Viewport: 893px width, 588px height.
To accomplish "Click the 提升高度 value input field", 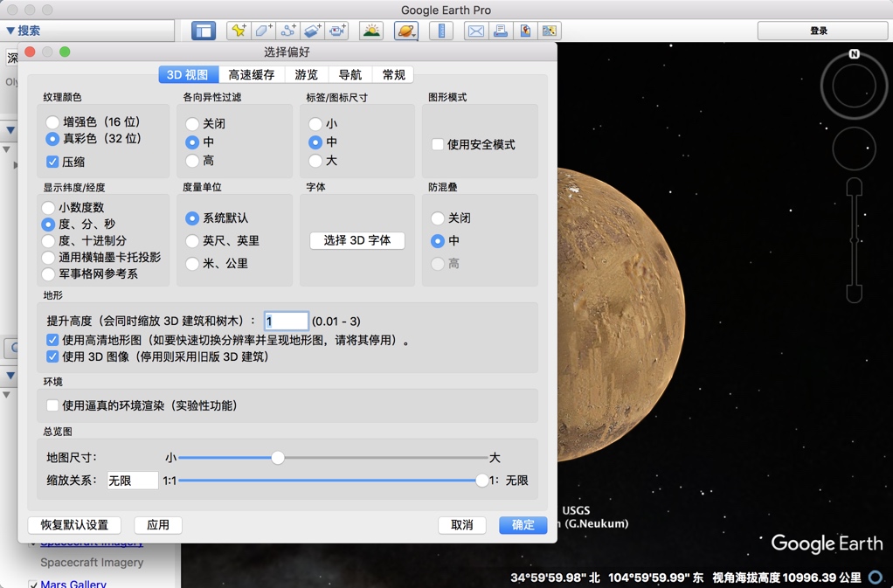I will (x=287, y=321).
